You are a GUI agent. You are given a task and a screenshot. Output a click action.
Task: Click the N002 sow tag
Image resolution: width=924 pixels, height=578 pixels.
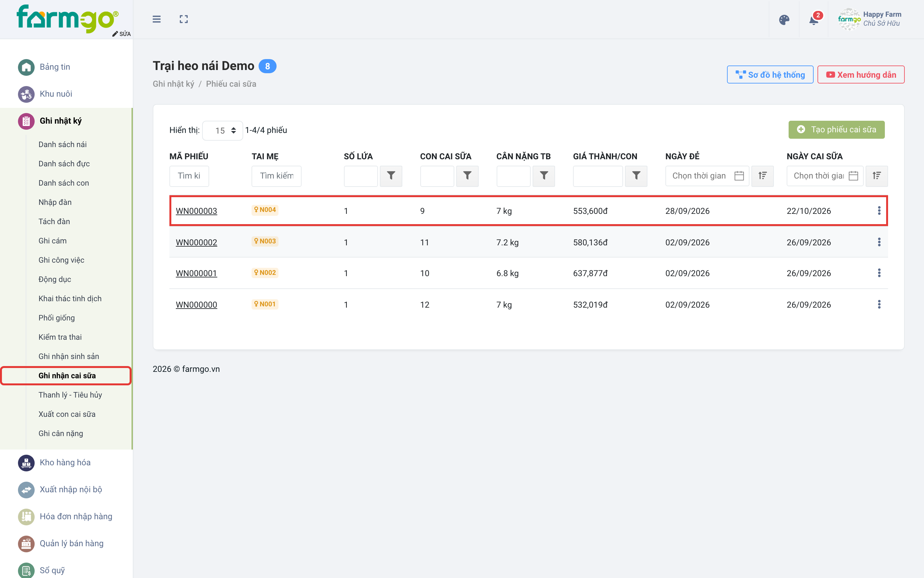pyautogui.click(x=265, y=273)
